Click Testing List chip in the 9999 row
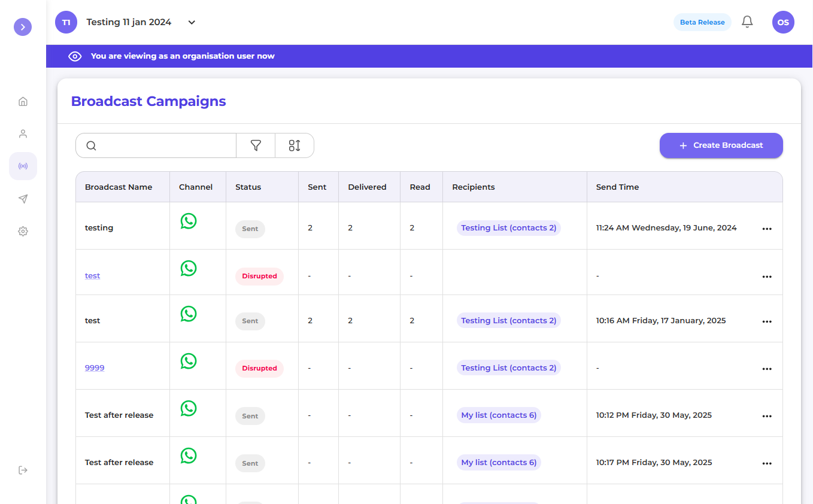This screenshot has height=504, width=813. coord(509,368)
